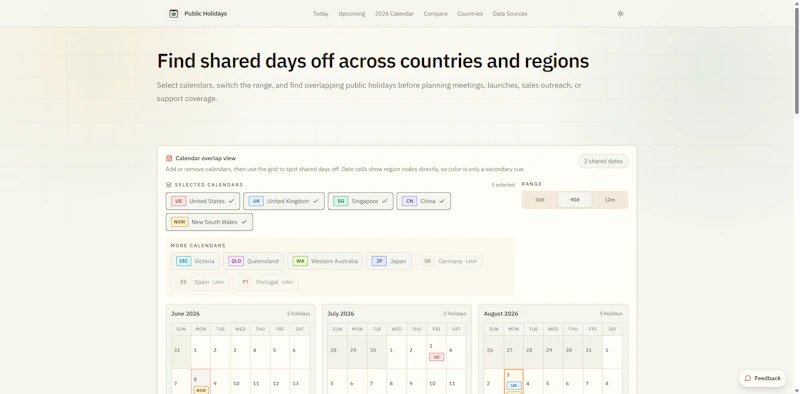This screenshot has height=394, width=800.
Task: Click the disabled Germany Later chip
Action: point(448,261)
